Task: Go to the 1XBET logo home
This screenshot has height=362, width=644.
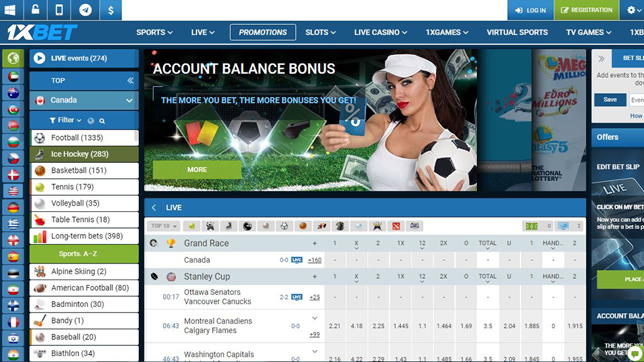Action: pos(42,32)
